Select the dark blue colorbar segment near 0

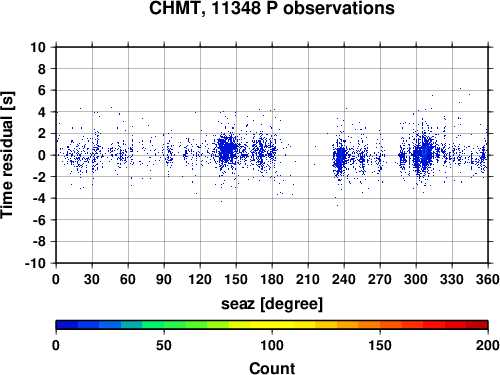[x=67, y=325]
